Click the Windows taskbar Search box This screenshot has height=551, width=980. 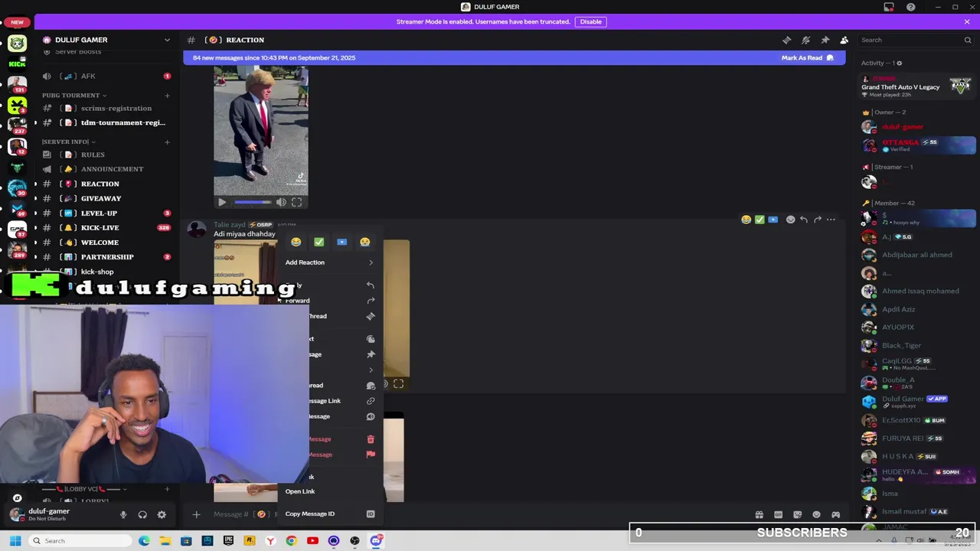pos(80,541)
